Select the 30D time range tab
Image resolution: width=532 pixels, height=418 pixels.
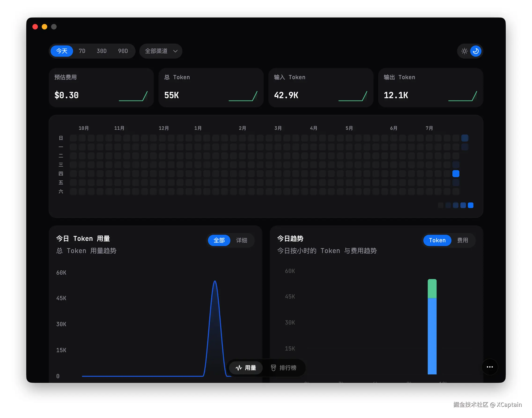click(102, 51)
